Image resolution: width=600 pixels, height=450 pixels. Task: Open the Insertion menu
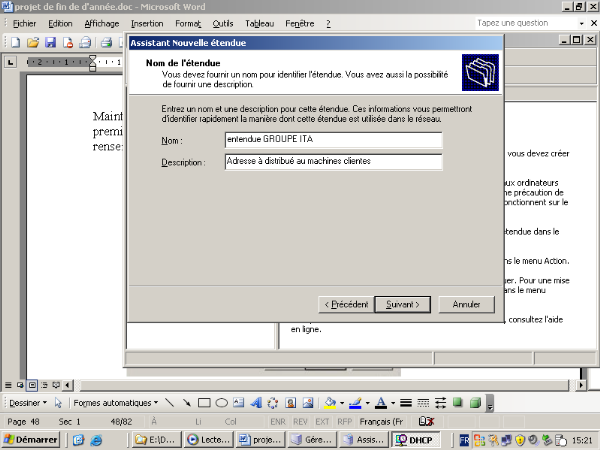[x=147, y=22]
